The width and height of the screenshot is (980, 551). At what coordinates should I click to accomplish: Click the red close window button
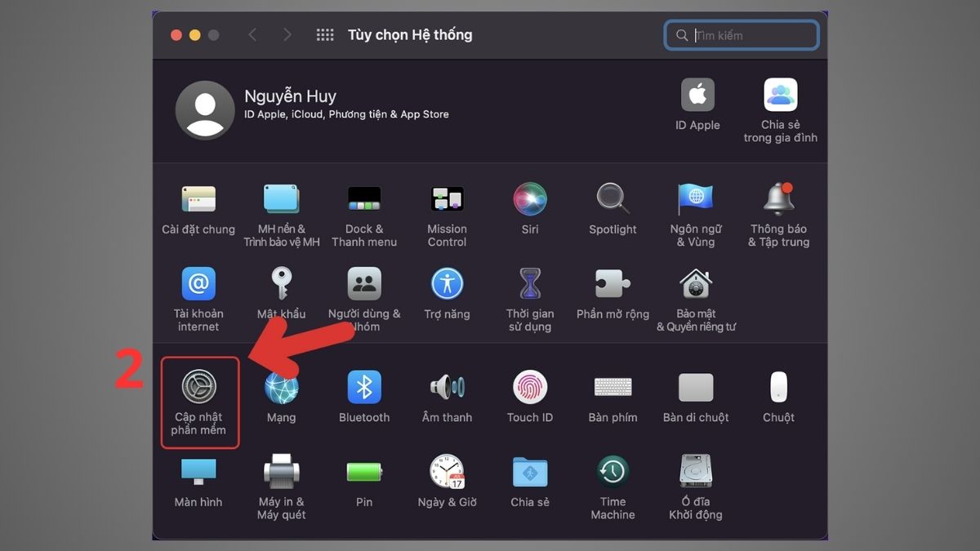176,35
